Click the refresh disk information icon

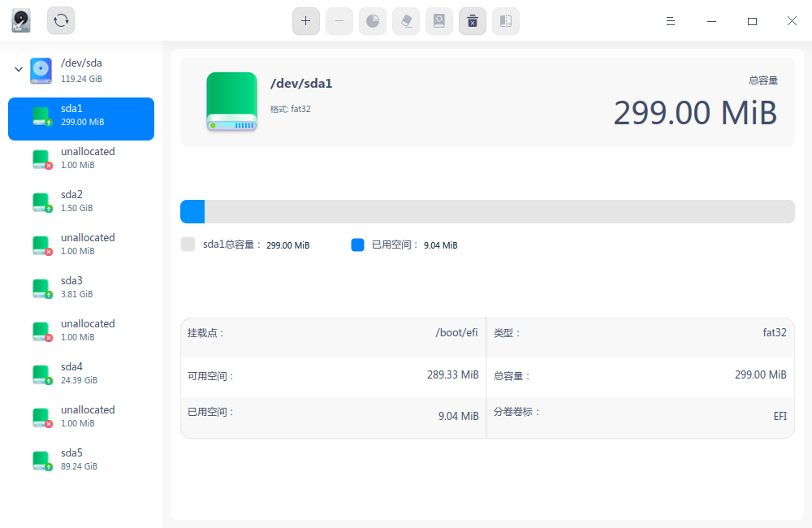[x=60, y=21]
